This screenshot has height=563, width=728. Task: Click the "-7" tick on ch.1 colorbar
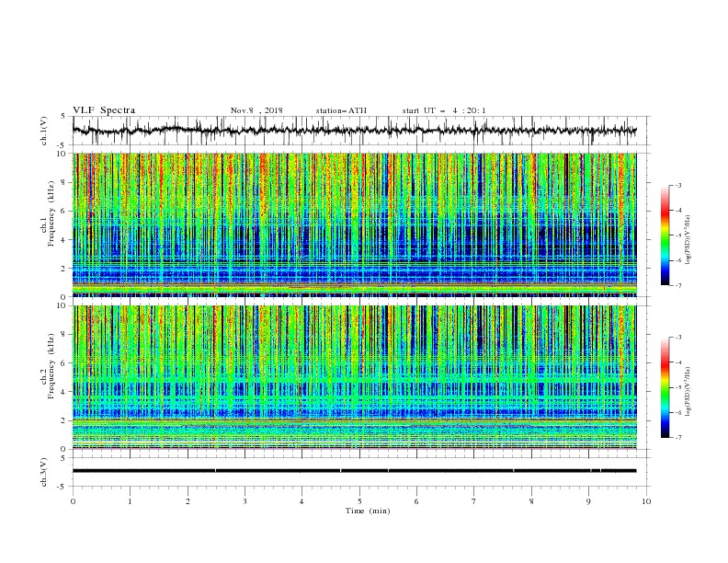[677, 286]
